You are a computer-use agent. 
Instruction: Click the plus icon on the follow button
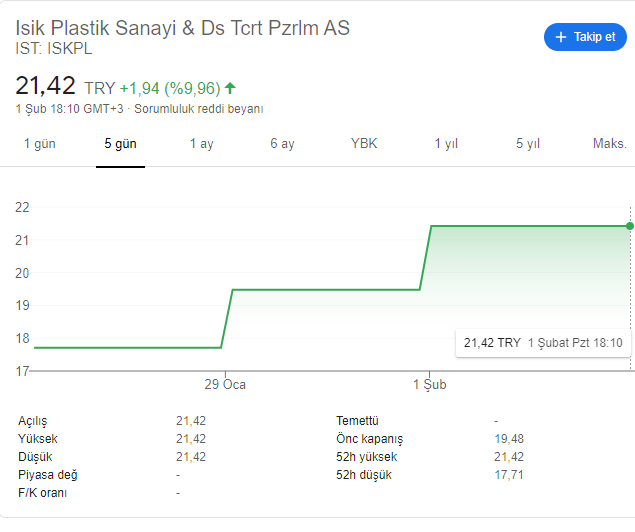click(x=561, y=37)
